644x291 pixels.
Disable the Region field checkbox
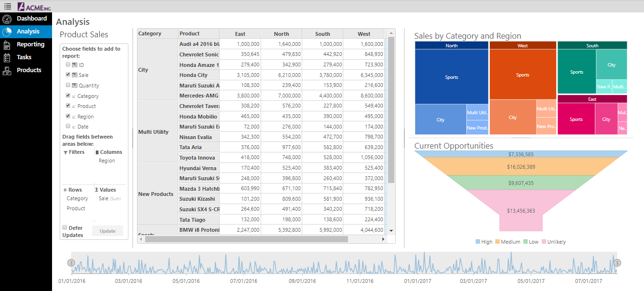(68, 116)
